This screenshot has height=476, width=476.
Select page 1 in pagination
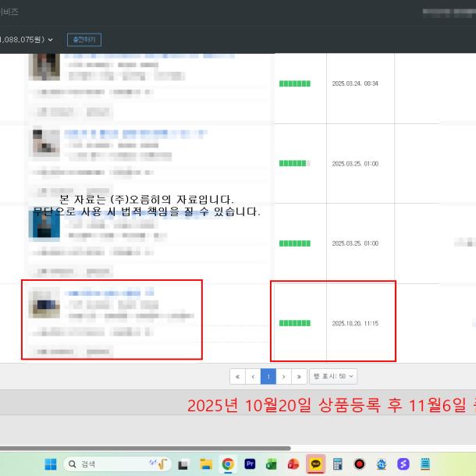tap(268, 376)
